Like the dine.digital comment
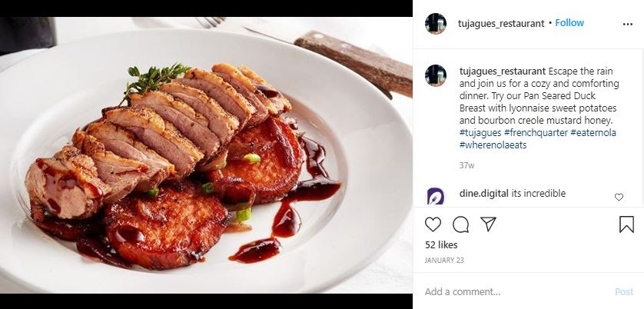This screenshot has height=309, width=644. [x=619, y=197]
